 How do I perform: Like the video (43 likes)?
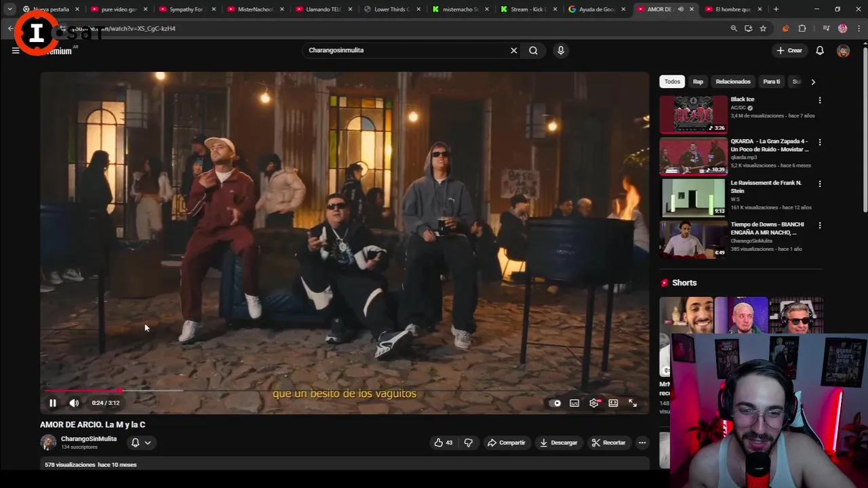[x=443, y=443]
